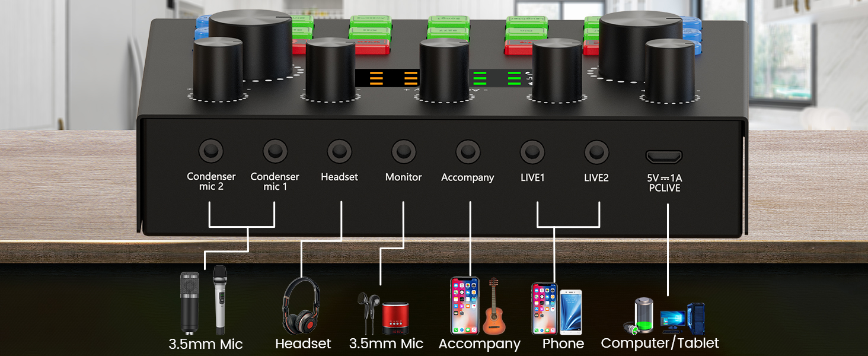Click the headphones icon under Headset label
This screenshot has width=868, height=356.
pos(302,306)
